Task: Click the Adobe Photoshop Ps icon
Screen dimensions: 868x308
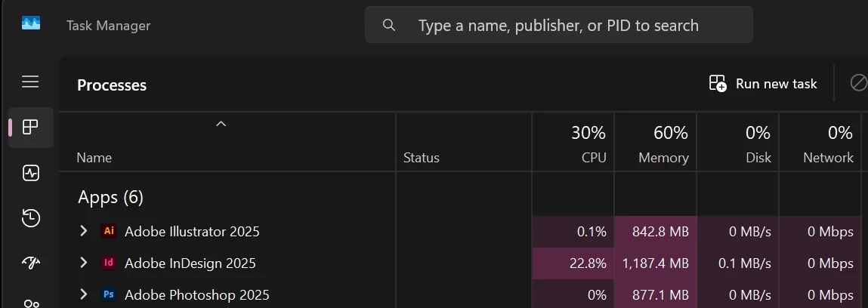Action: click(x=109, y=294)
